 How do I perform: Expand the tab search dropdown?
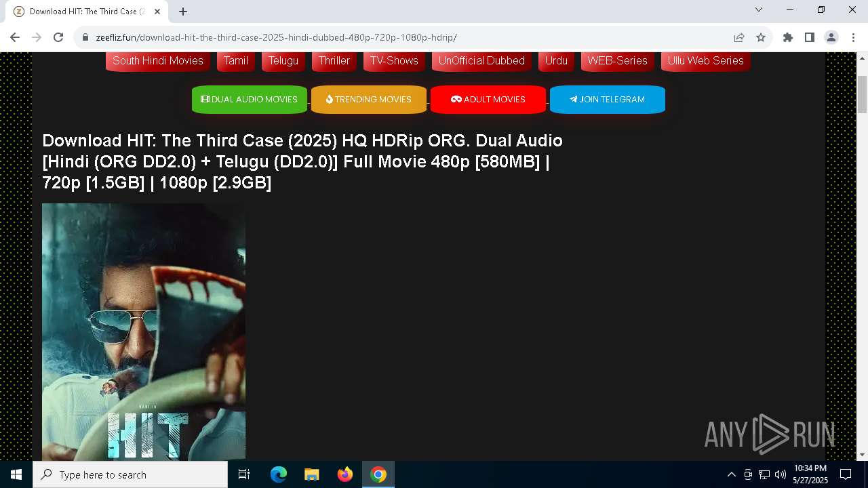coord(759,9)
